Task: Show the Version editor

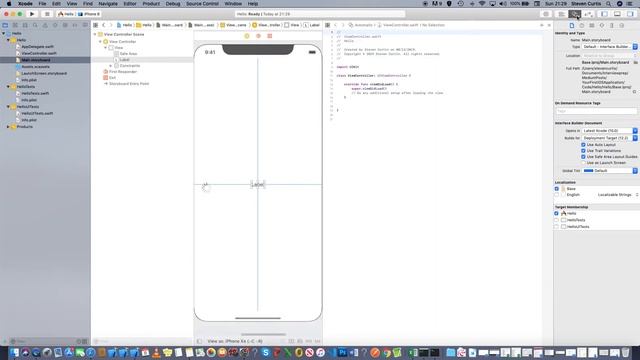Action: (589, 14)
